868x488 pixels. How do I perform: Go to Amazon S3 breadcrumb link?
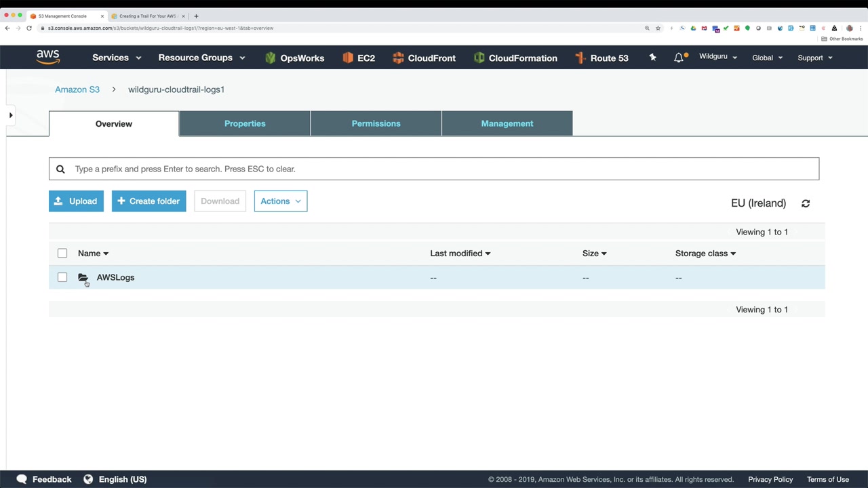[x=77, y=89]
